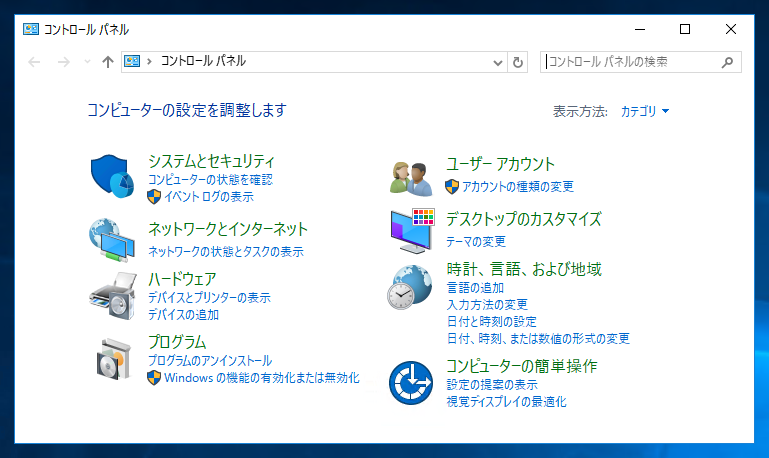Open プログラム category link

pos(177,342)
